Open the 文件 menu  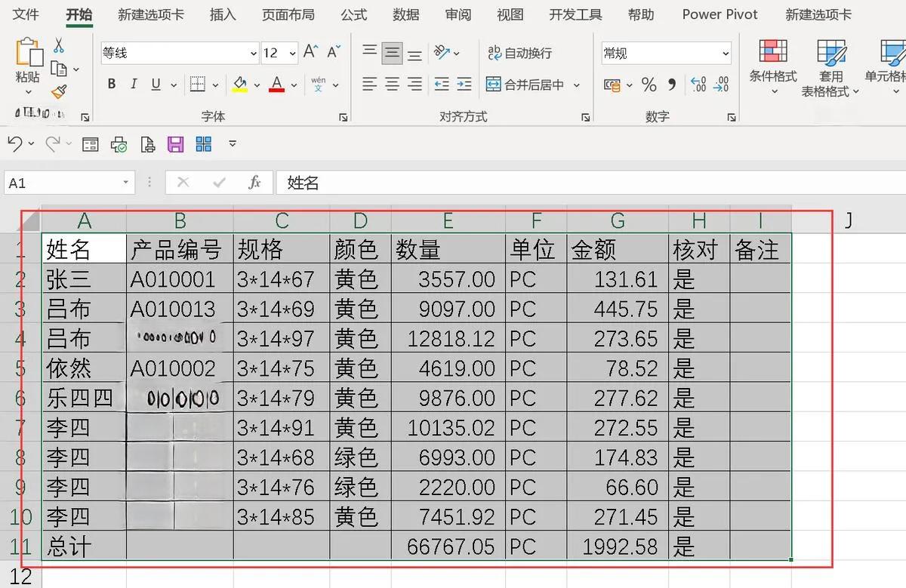click(26, 14)
